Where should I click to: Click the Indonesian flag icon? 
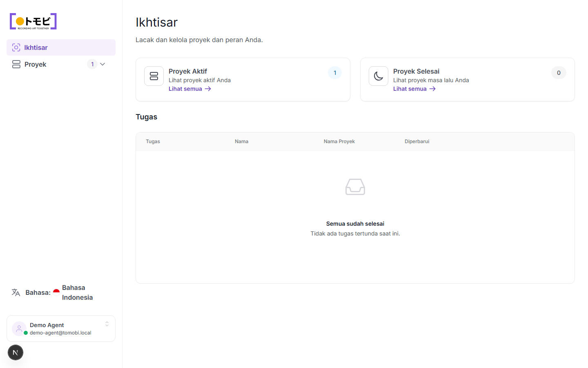click(56, 292)
